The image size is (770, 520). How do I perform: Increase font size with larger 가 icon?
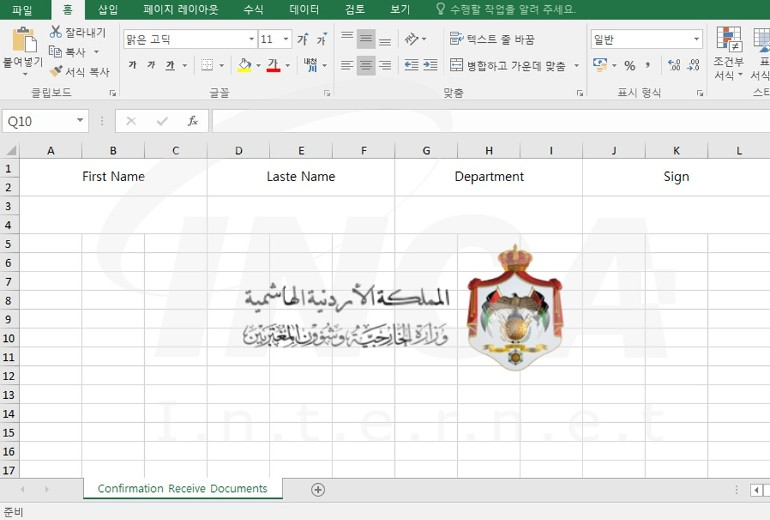point(302,39)
